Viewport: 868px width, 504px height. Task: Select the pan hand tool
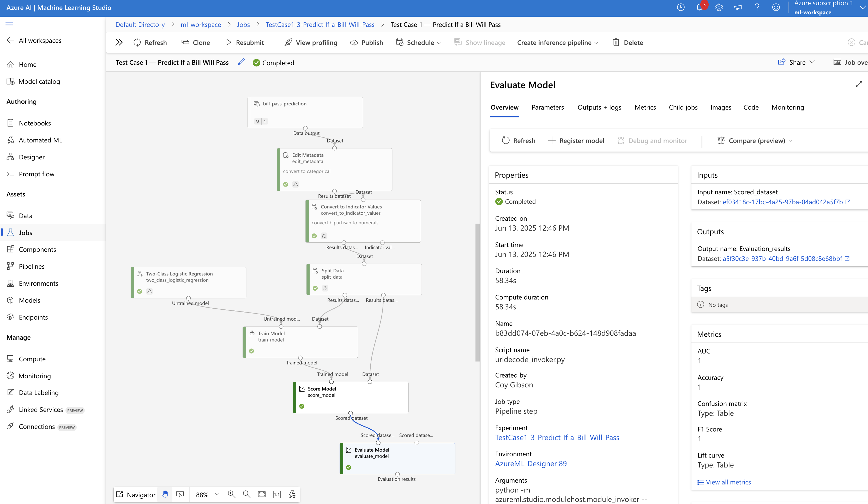pos(165,494)
